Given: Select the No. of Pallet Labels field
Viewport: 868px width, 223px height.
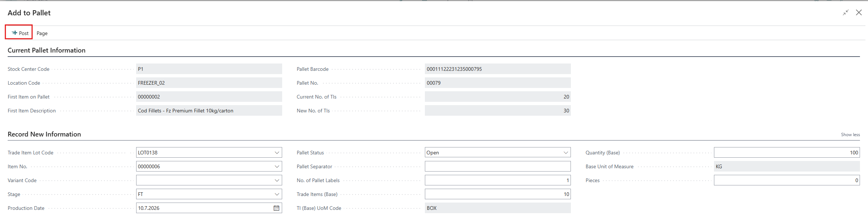Looking at the screenshot, I should pyautogui.click(x=498, y=180).
